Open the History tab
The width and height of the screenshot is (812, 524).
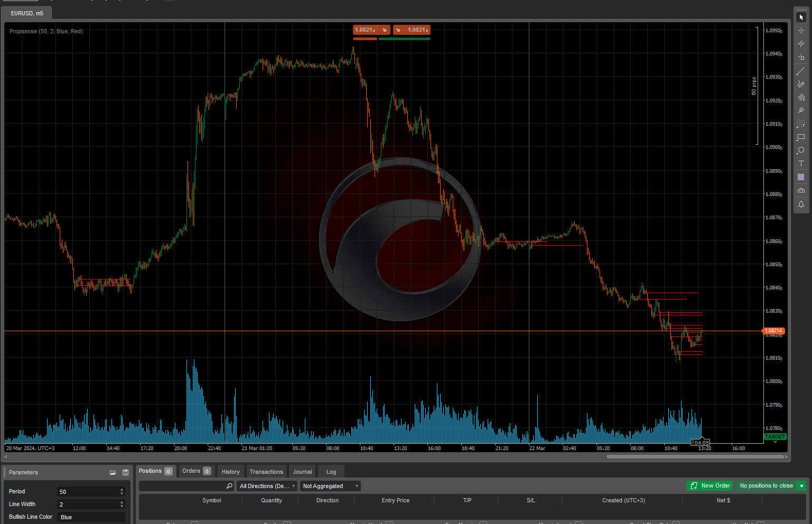point(231,472)
